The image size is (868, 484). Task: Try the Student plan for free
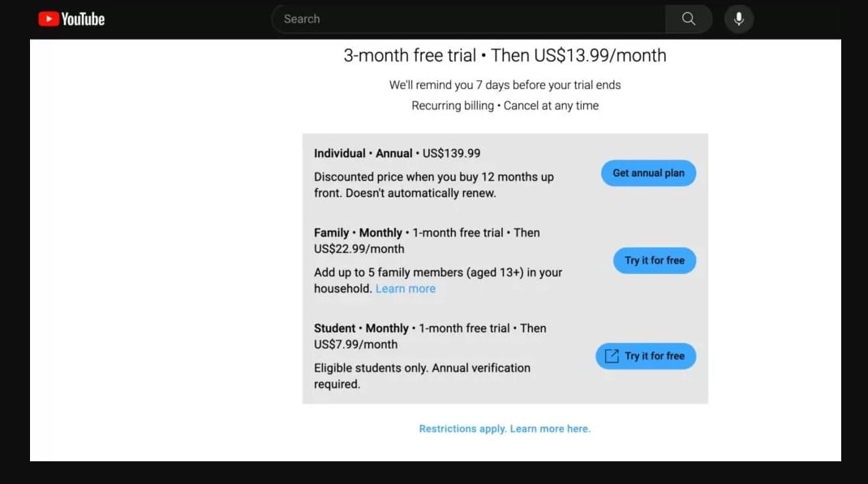[654, 356]
